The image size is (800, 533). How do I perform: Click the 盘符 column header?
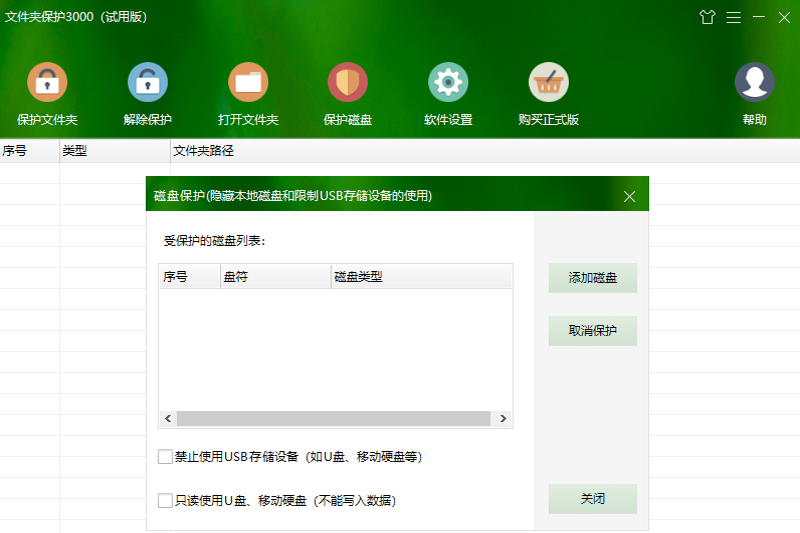tap(275, 277)
